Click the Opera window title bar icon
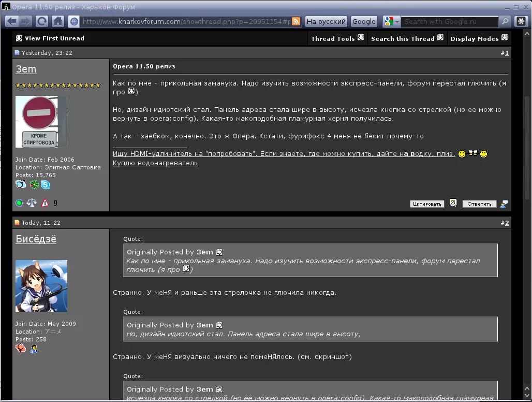The width and height of the screenshot is (532, 402). tap(6, 6)
